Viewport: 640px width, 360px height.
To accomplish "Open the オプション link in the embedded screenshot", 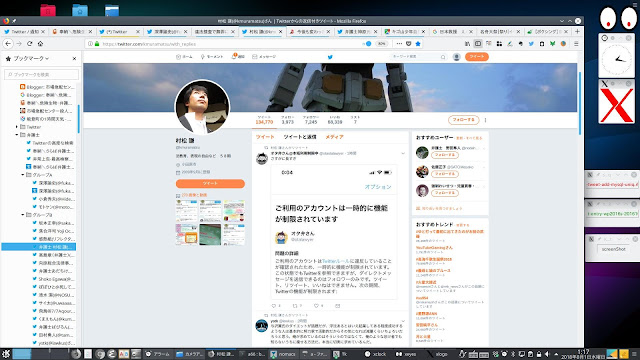I will pyautogui.click(x=378, y=187).
